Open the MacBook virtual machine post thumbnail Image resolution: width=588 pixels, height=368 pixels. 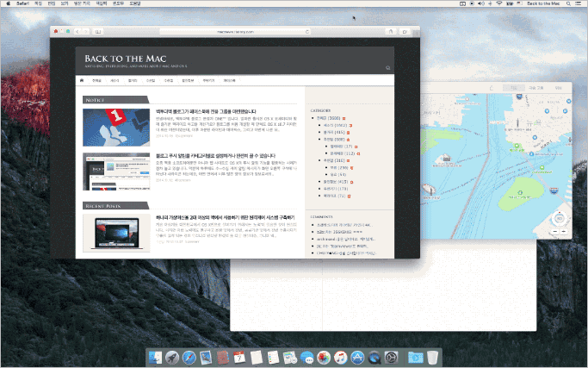tap(116, 233)
